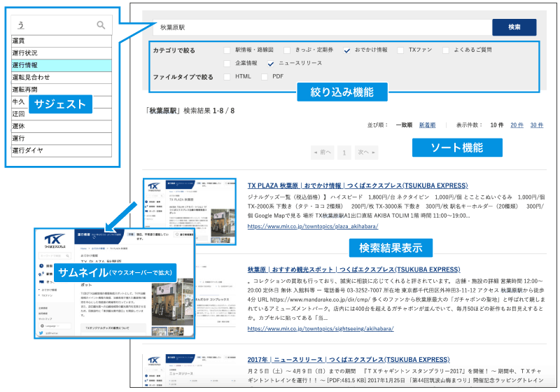
Task: Select suggestion 運行 in the list
Action: tap(62, 138)
